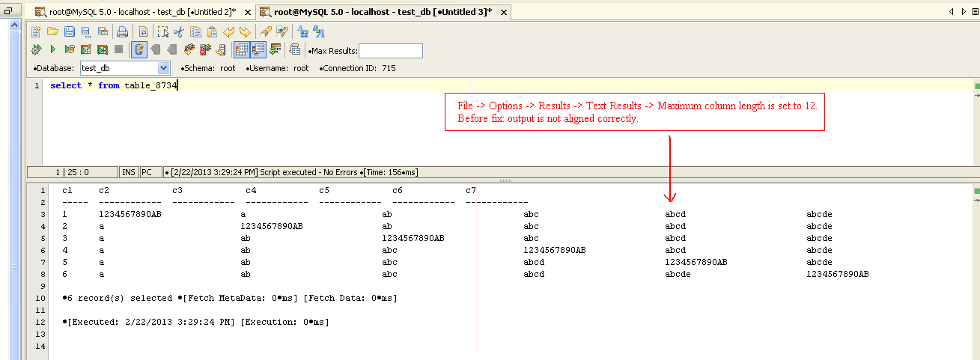The height and width of the screenshot is (360, 980).
Task: Click the c4 column header
Action: point(251,190)
